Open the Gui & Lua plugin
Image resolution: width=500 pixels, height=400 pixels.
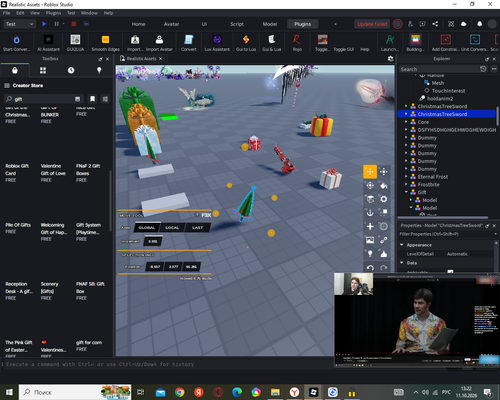271,43
